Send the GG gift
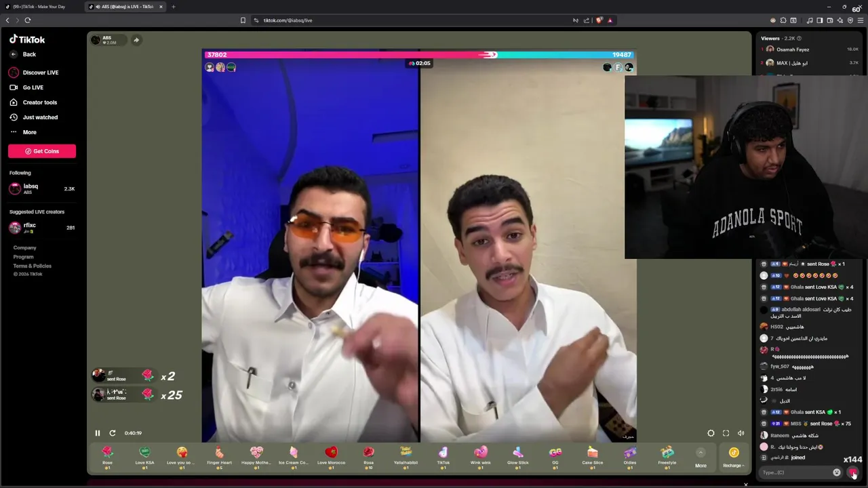 pyautogui.click(x=555, y=457)
